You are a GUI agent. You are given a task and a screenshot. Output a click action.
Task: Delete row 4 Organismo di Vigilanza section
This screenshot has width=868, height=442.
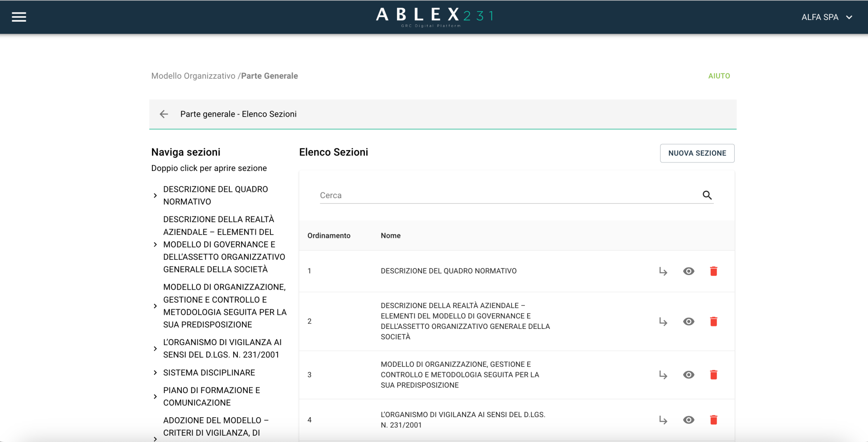click(x=713, y=420)
